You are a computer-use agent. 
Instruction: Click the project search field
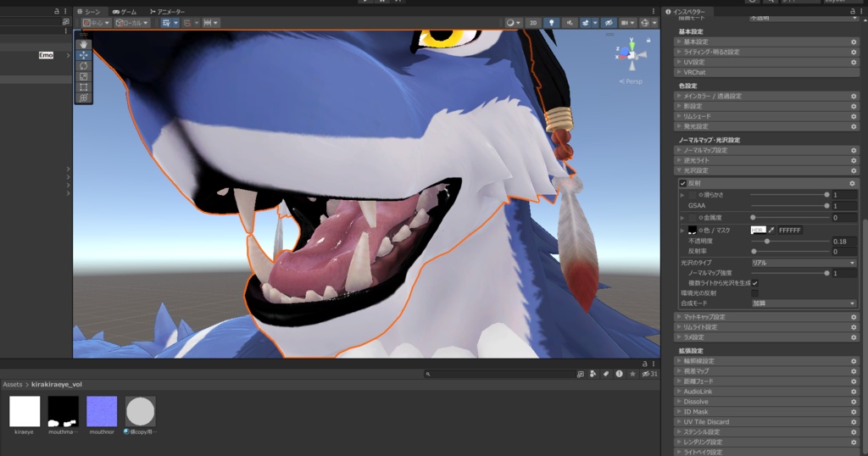pyautogui.click(x=499, y=374)
